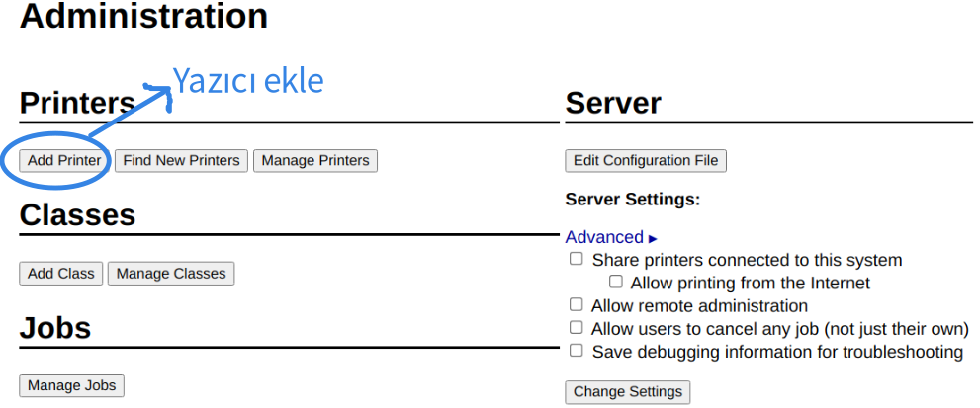The width and height of the screenshot is (980, 408).
Task: Tick Allow printing from the Internet
Action: coord(616,283)
